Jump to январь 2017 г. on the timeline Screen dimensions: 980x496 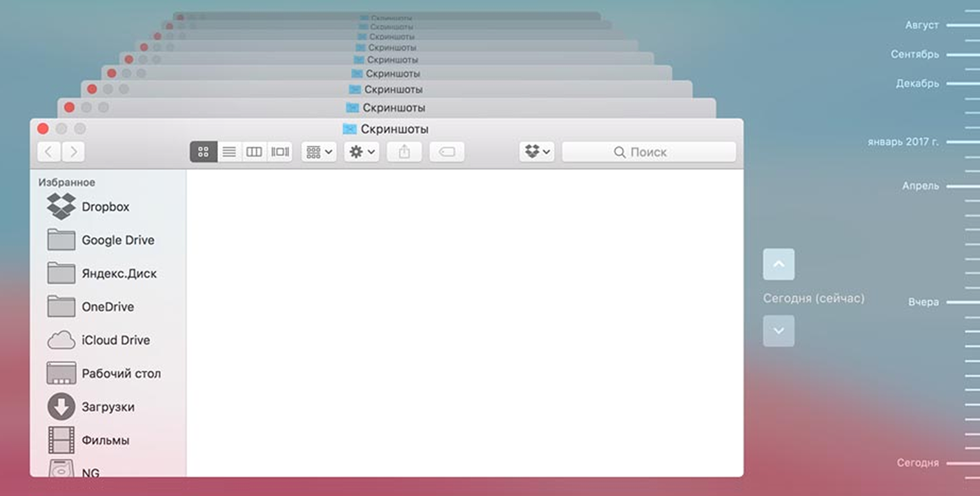click(904, 141)
